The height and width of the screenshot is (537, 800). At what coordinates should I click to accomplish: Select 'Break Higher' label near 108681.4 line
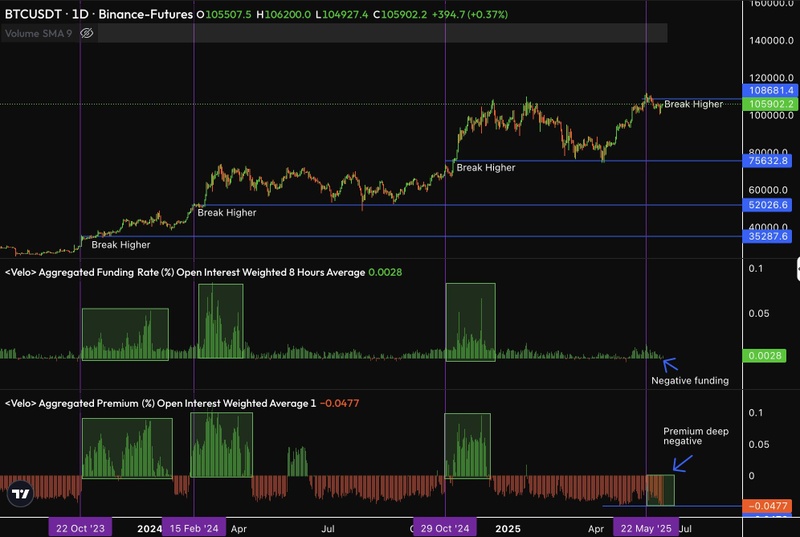click(693, 104)
